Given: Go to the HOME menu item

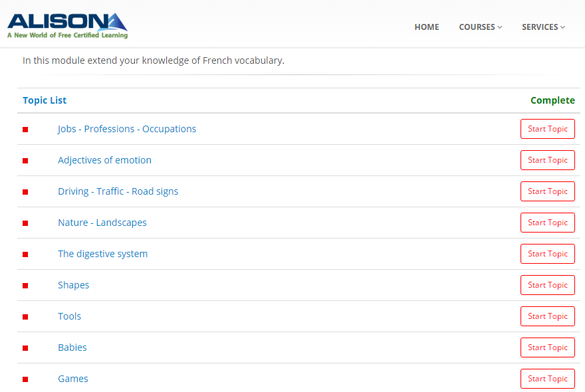Looking at the screenshot, I should (426, 27).
